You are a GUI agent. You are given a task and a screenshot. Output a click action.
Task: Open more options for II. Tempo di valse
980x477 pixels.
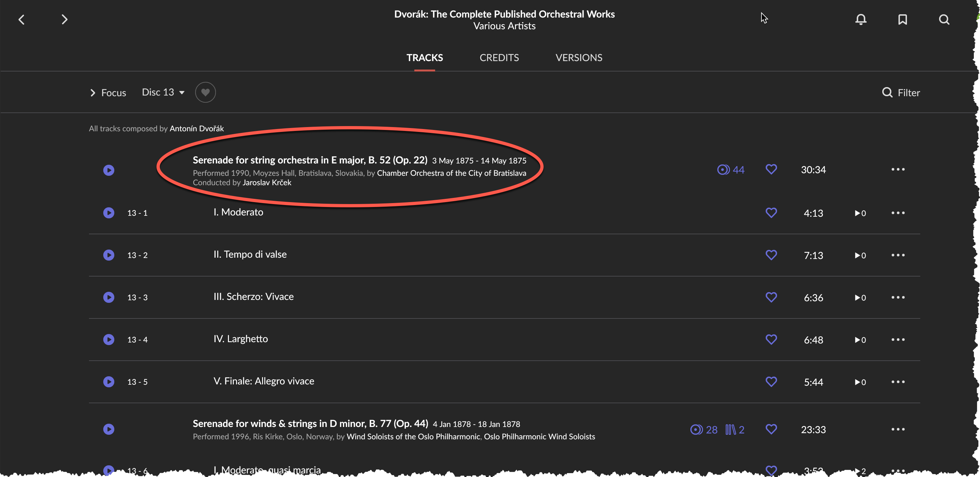click(x=898, y=255)
